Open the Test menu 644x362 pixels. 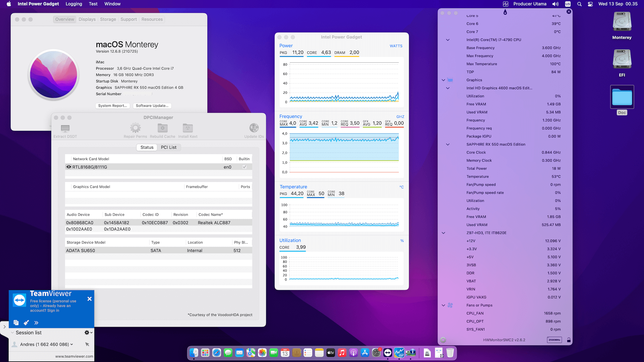click(x=93, y=4)
